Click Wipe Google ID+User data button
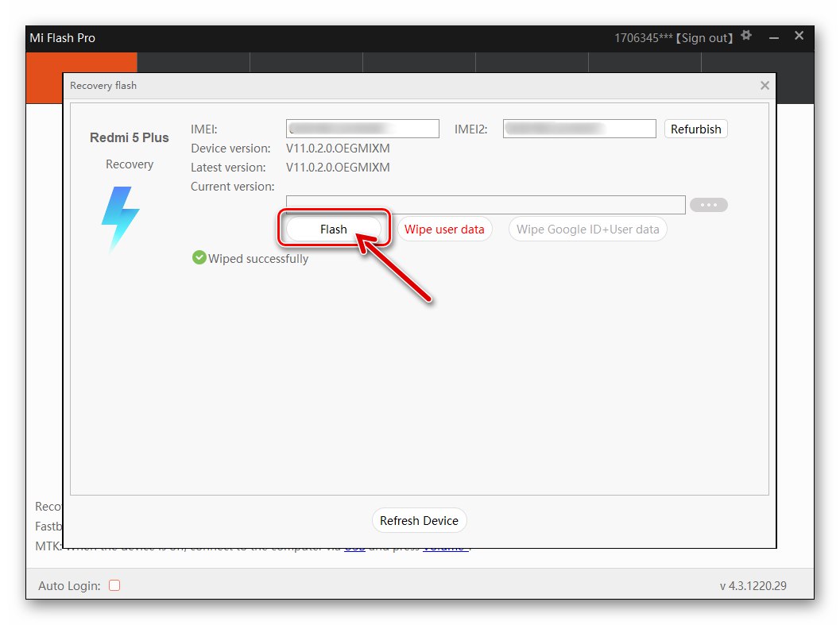Viewport: 840px width, 625px height. [x=587, y=230]
